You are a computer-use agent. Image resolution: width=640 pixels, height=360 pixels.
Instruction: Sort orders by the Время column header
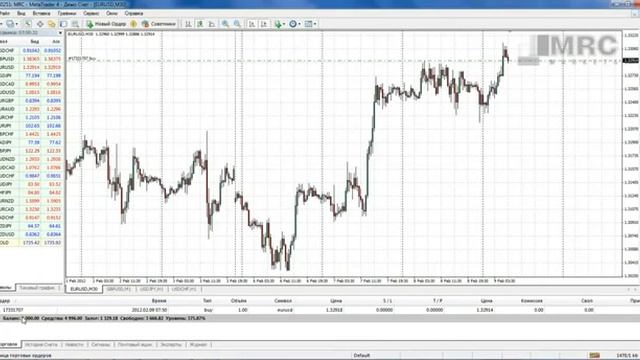[159, 301]
